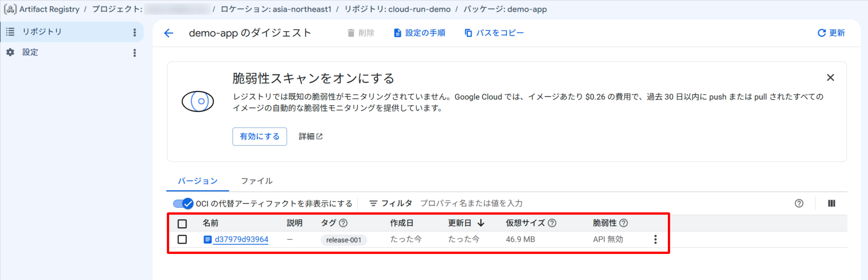Screen dimensions: 868x280
Task: Refresh the page with 更新
Action: click(831, 33)
